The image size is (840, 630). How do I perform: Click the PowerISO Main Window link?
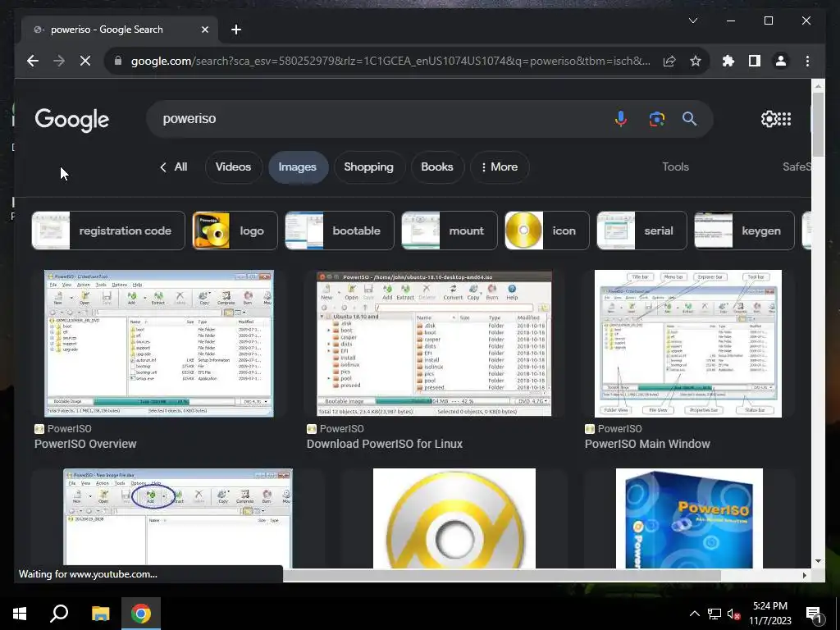coord(647,444)
